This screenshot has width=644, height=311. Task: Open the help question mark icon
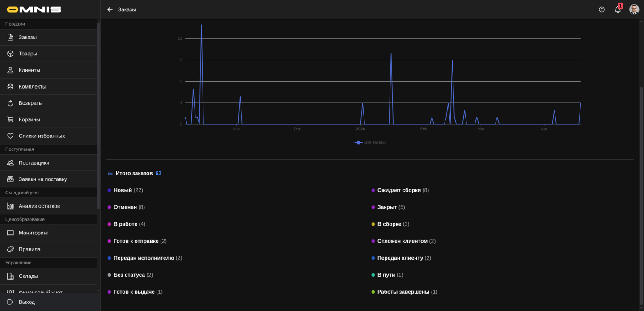(x=602, y=9)
